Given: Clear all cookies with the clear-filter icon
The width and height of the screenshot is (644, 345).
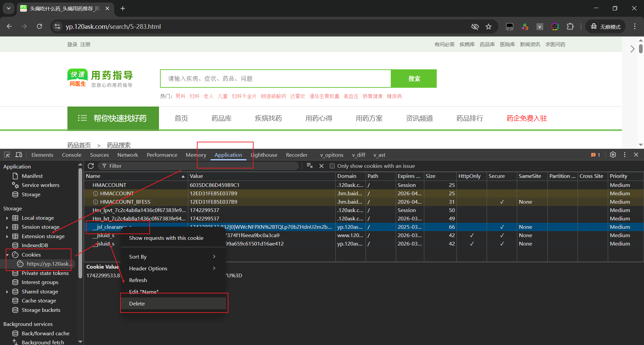Looking at the screenshot, I should point(310,166).
